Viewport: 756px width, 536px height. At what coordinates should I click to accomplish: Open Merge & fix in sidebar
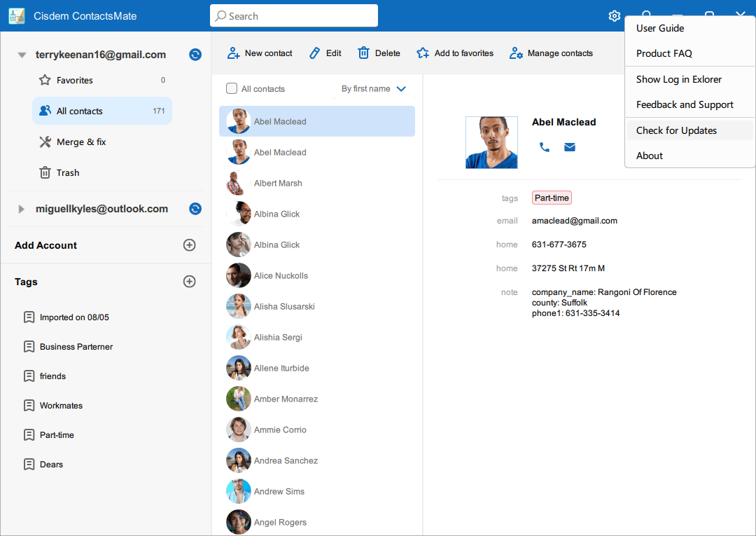(x=81, y=142)
